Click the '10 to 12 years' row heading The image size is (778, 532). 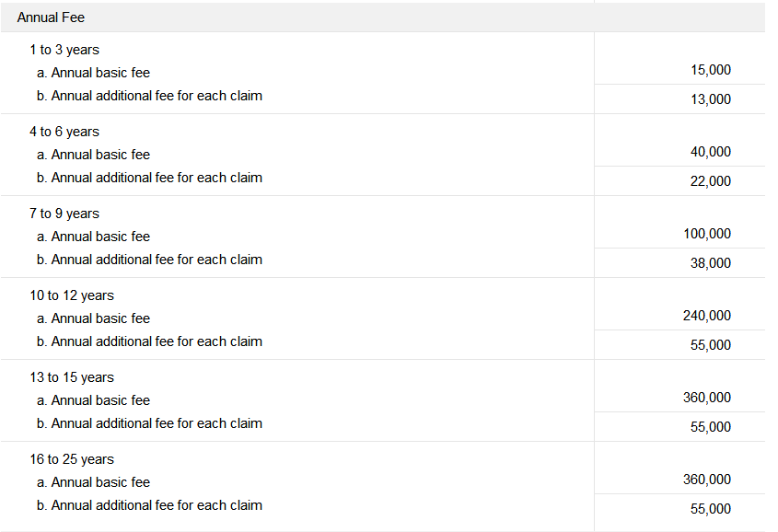[x=71, y=295]
